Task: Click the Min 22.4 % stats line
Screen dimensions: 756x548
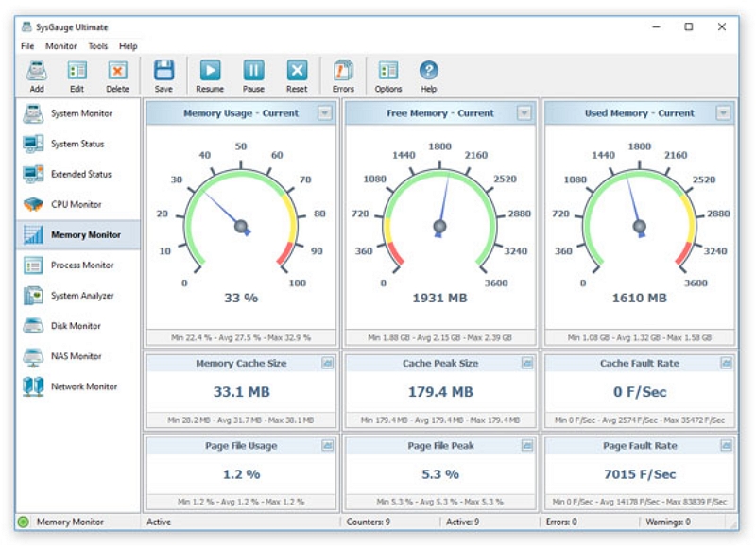Action: coord(241,337)
